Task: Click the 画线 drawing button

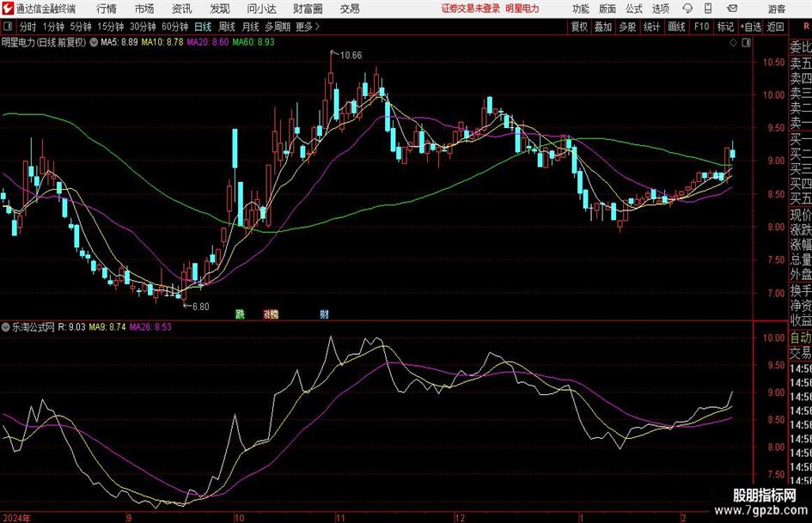Action: click(676, 27)
